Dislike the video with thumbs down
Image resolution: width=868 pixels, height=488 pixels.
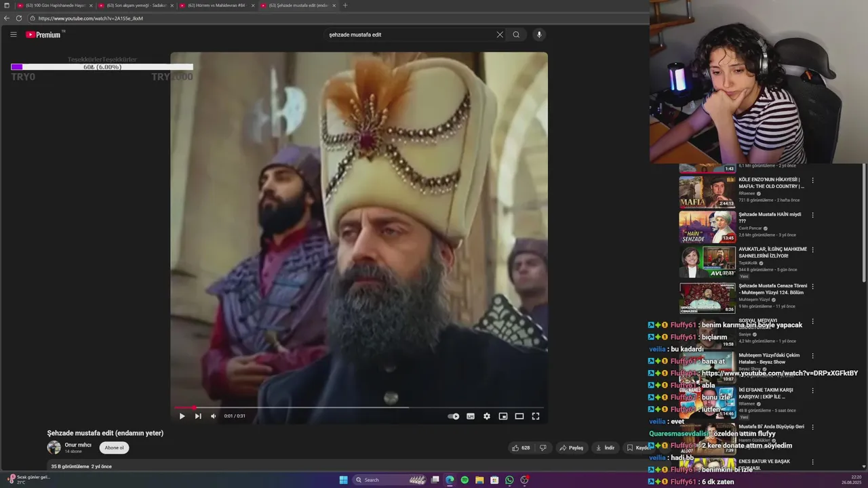click(542, 448)
